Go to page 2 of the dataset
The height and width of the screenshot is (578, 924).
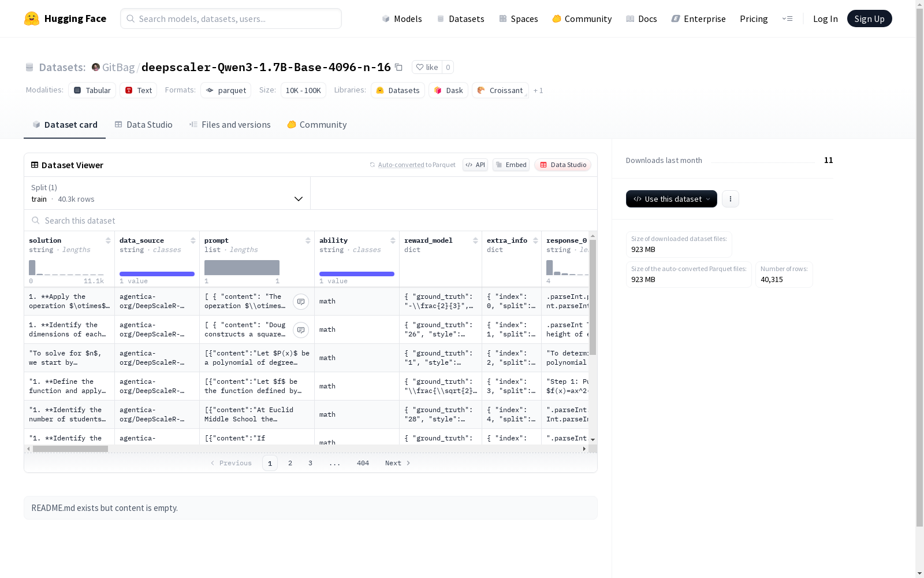pyautogui.click(x=290, y=463)
